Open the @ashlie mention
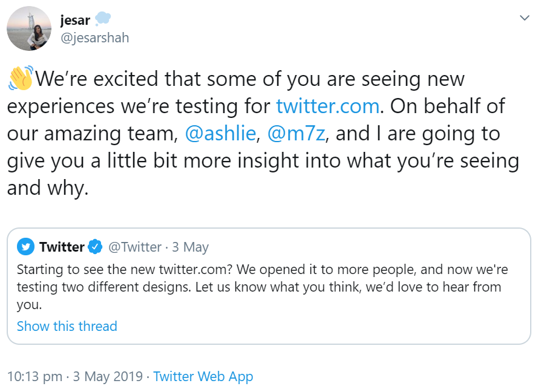Image resolution: width=538 pixels, height=392 pixels. (221, 133)
